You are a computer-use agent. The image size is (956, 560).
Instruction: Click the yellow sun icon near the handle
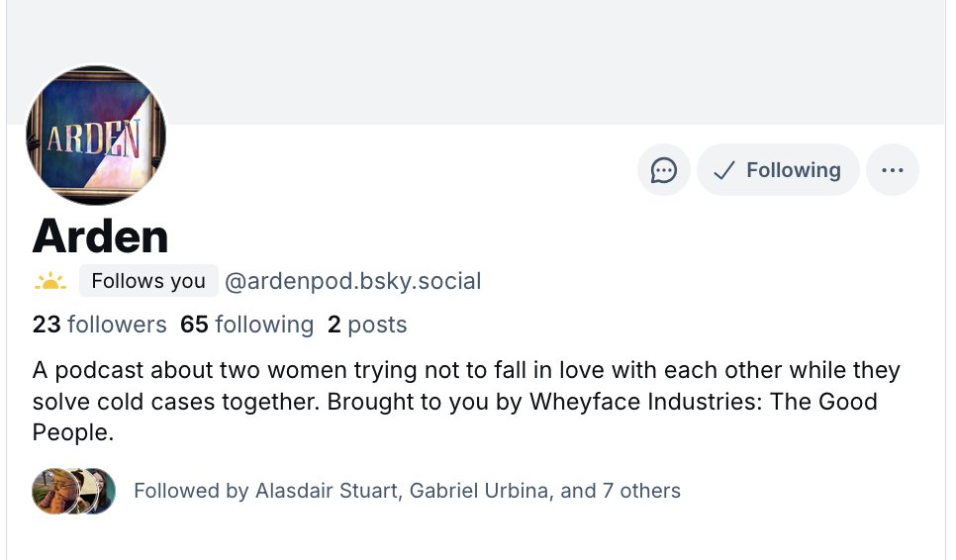coord(50,281)
